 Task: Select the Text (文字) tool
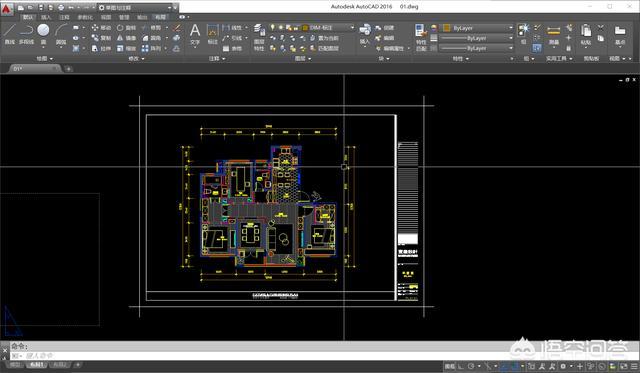point(195,34)
